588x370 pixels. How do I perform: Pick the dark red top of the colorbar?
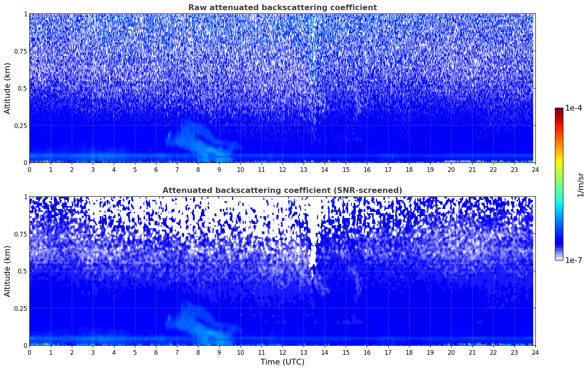[559, 110]
